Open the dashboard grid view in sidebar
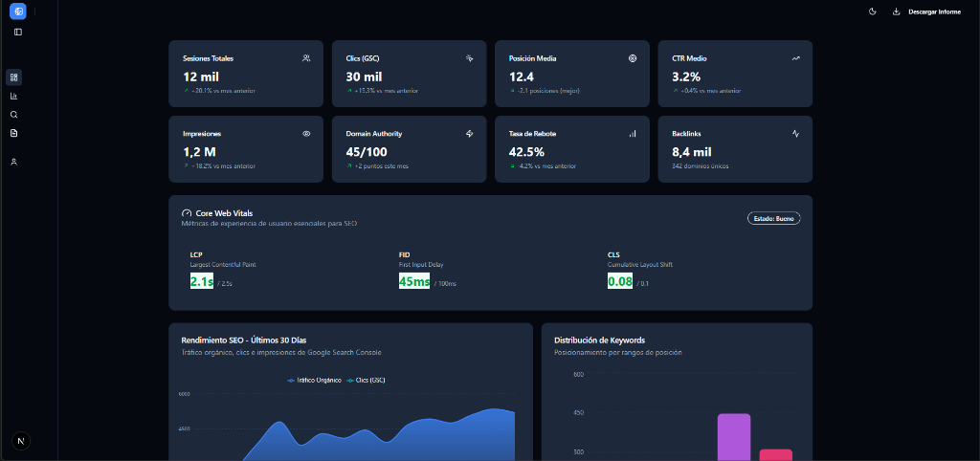Screen dimensions: 980x461 pos(14,77)
